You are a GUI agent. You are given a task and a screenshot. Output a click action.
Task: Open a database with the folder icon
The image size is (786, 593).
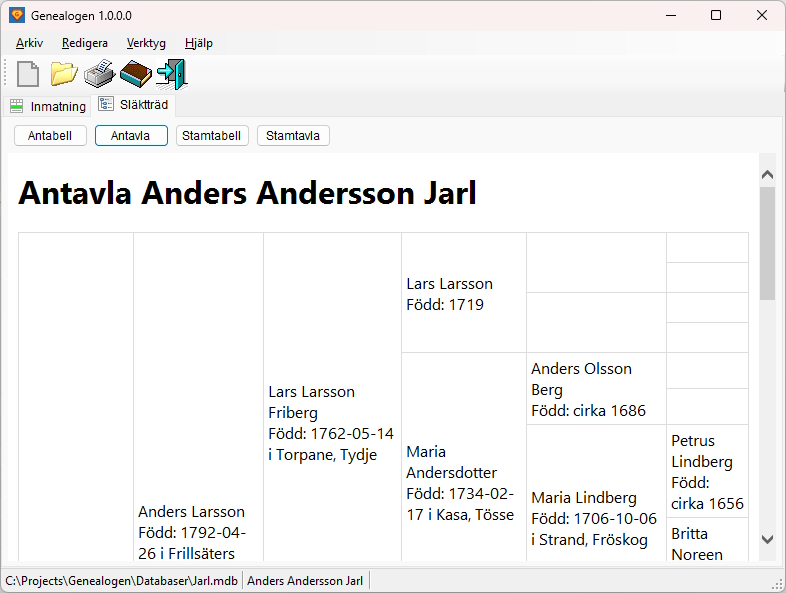[64, 74]
